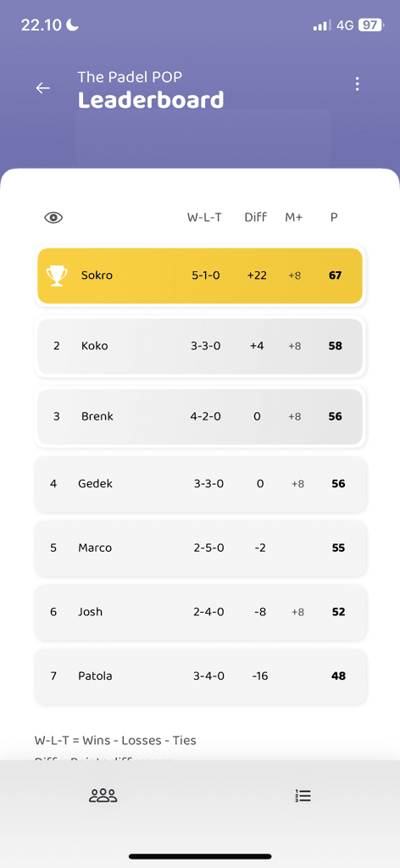
Task: Open Gedek's leaderboard row
Action: [x=200, y=484]
